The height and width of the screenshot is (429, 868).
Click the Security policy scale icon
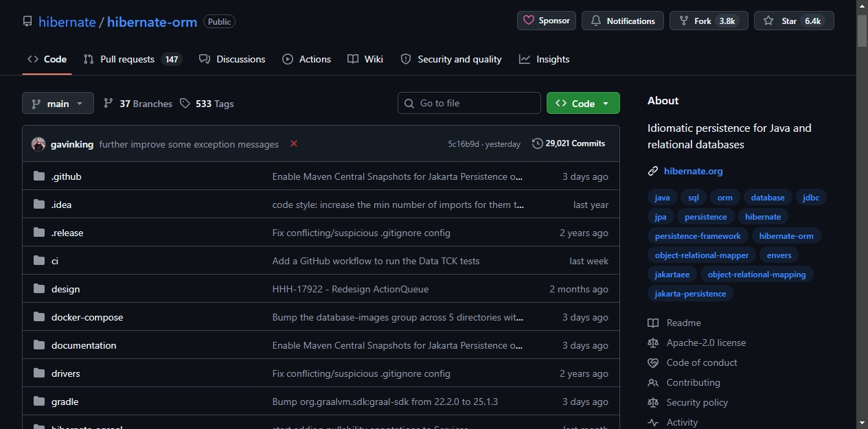point(653,402)
